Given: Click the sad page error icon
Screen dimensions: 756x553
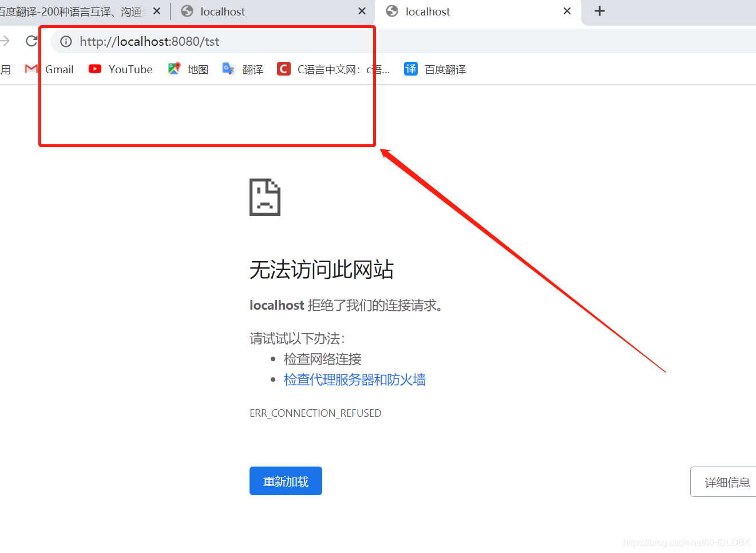Looking at the screenshot, I should point(264,197).
